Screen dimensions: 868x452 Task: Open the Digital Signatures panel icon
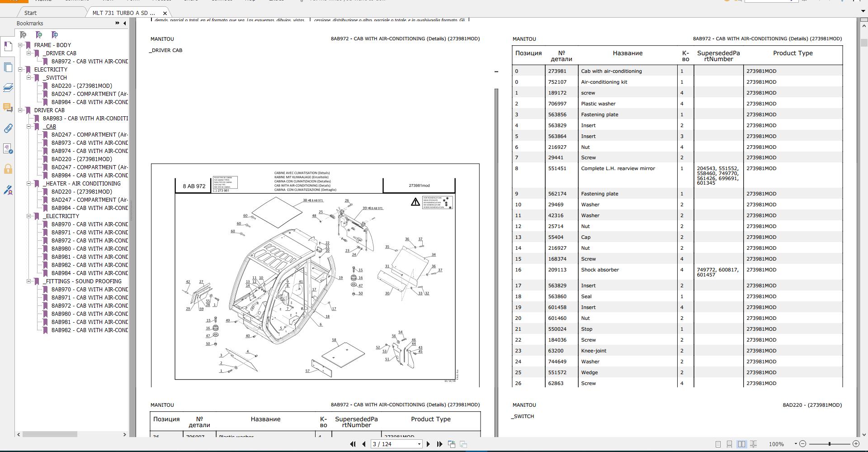pyautogui.click(x=8, y=149)
